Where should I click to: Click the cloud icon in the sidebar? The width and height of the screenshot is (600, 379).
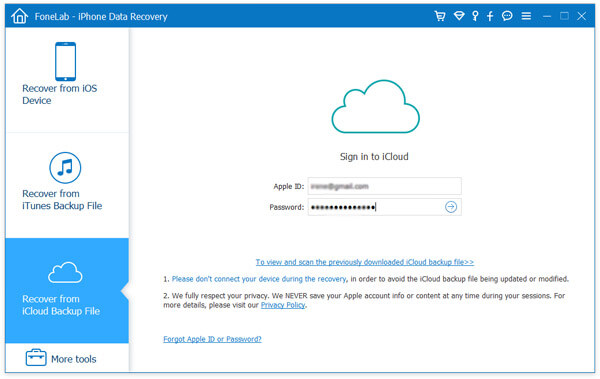point(65,272)
